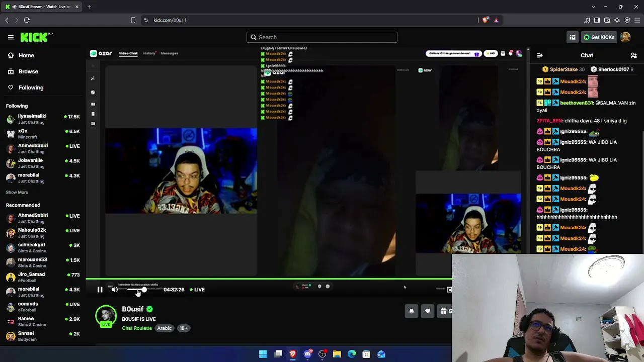The width and height of the screenshot is (644, 362).
Task: Open Brave Leo AI sparkle icon
Action: pos(617,20)
